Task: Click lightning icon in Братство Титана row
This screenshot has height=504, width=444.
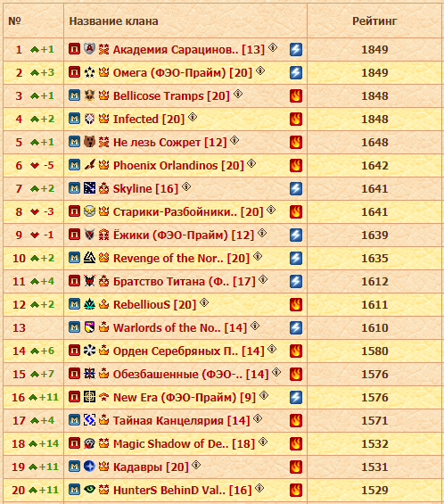Action: pyautogui.click(x=296, y=281)
